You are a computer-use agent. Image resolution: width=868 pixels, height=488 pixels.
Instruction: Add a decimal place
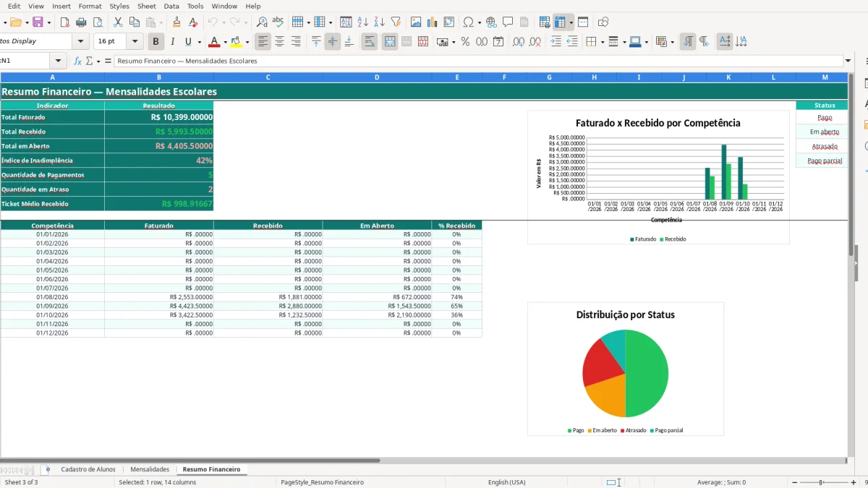click(x=519, y=42)
